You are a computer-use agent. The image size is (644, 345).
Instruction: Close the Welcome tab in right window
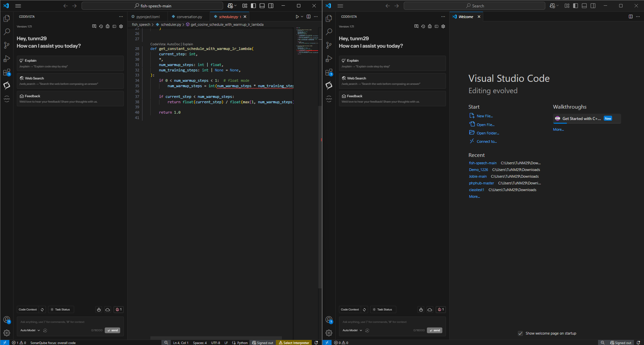coord(479,17)
